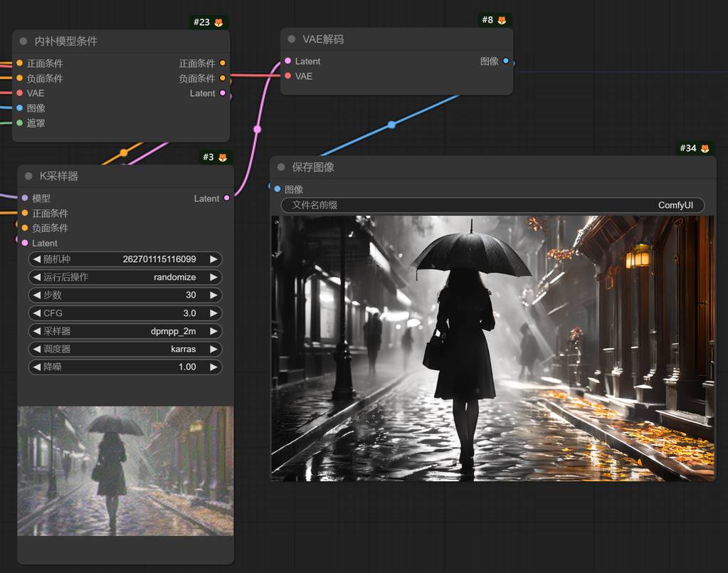Decrease CFG value with the left arrow
This screenshot has height=573, width=728.
[37, 313]
